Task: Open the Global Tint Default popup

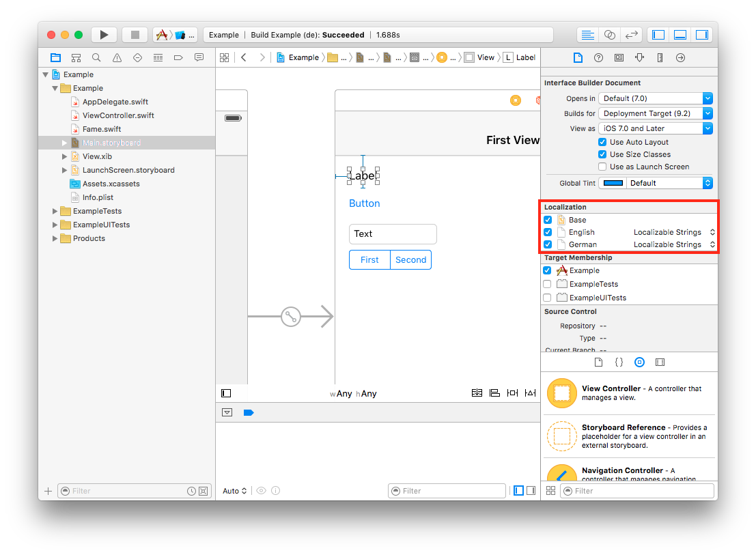Action: click(x=670, y=183)
